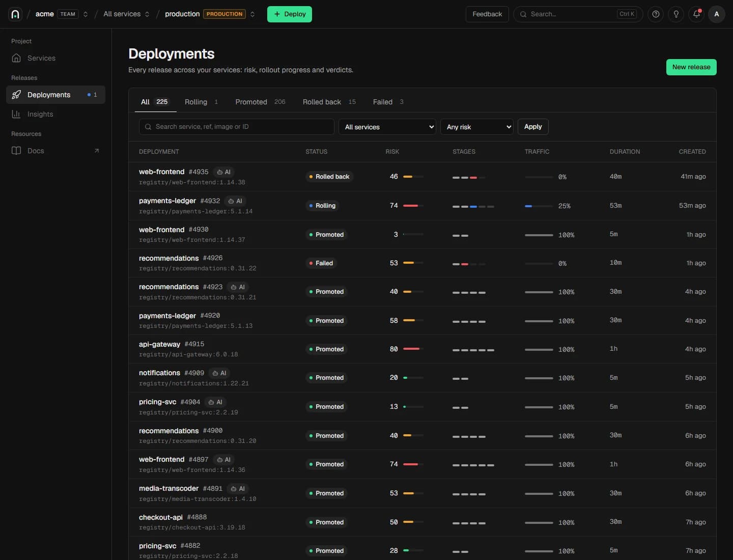Click the AI badge on recommendations #4923
The height and width of the screenshot is (560, 733).
point(238,287)
